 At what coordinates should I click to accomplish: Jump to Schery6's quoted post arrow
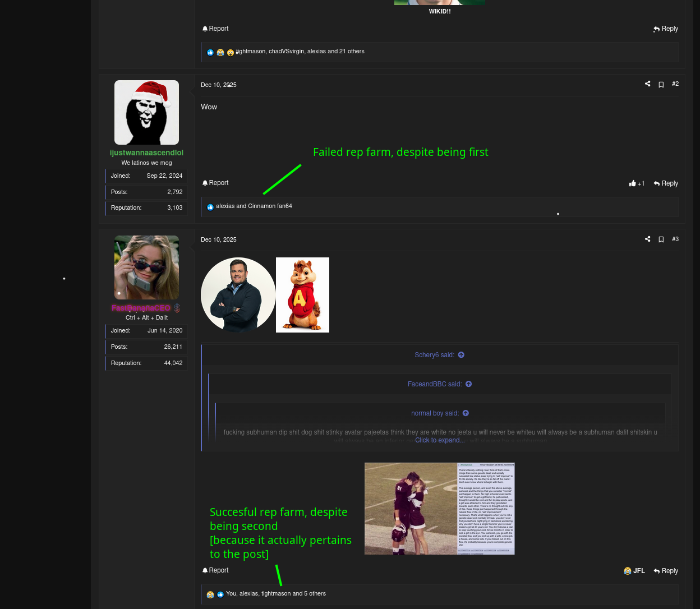461,355
